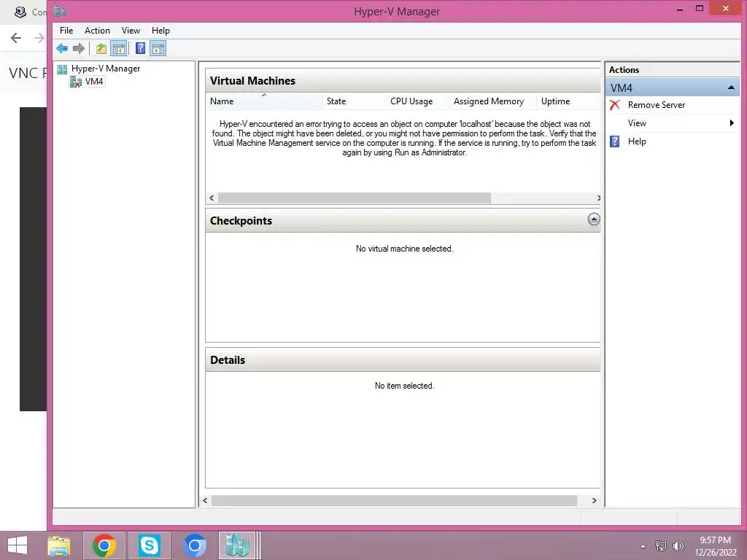Show hidden tray icons arrow

[643, 546]
